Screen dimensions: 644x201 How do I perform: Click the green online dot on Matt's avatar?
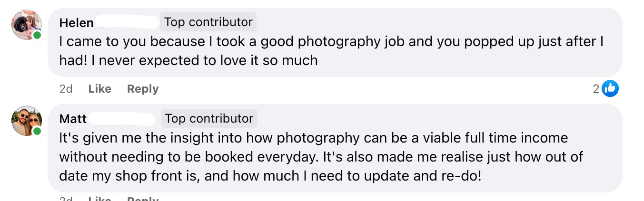coord(37,131)
